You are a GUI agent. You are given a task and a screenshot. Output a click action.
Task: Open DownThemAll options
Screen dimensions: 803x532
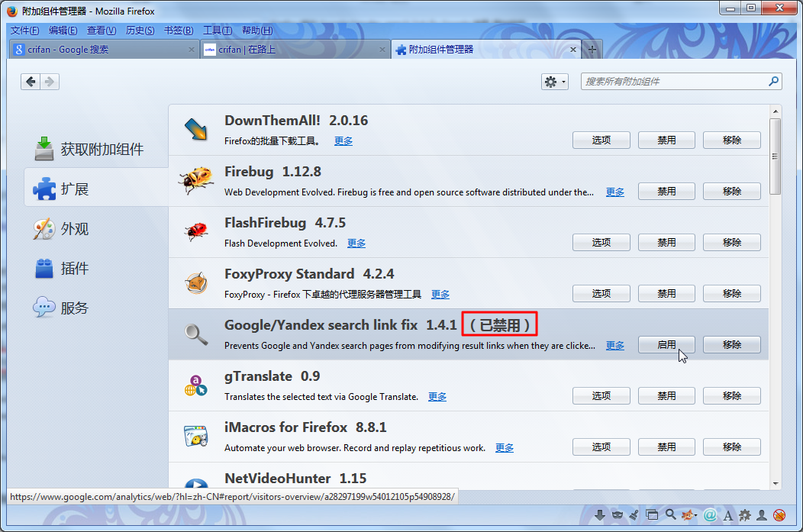click(601, 140)
